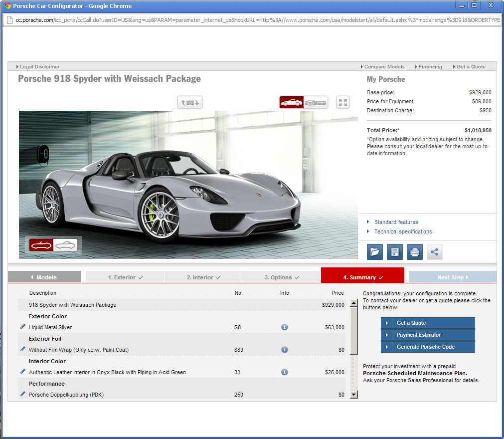Edit Porsche Doppelkupplung pencil icon
The width and height of the screenshot is (504, 439).
click(23, 394)
